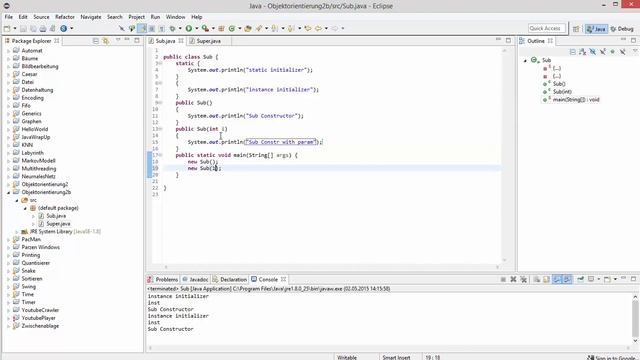
Task: Click the Run Last Tool icon with red toolbox
Action: tap(205, 29)
